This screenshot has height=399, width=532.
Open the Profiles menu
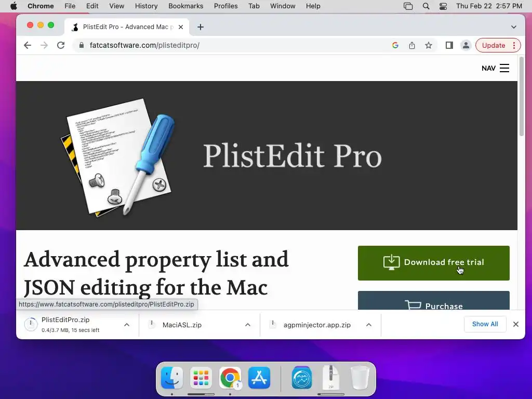coord(225,6)
